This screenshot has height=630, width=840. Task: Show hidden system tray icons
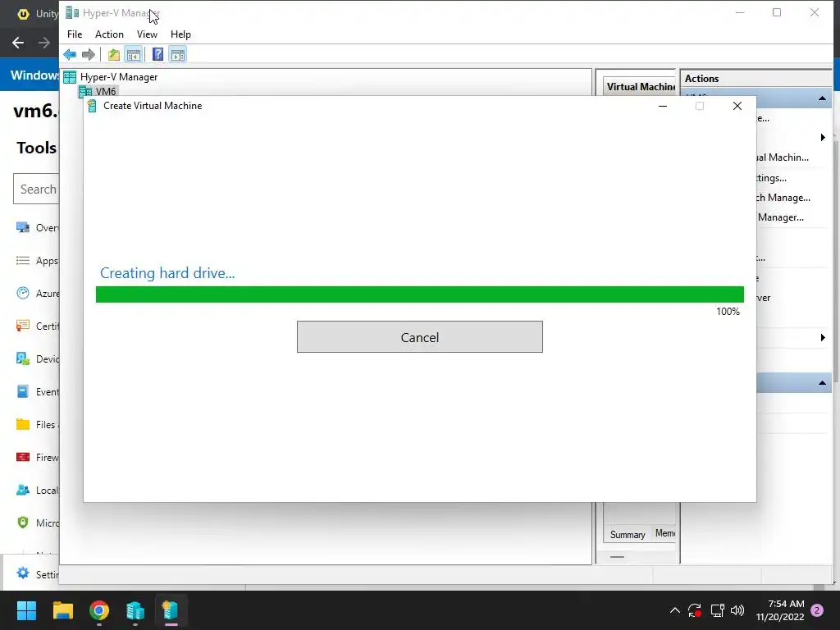[x=675, y=610]
